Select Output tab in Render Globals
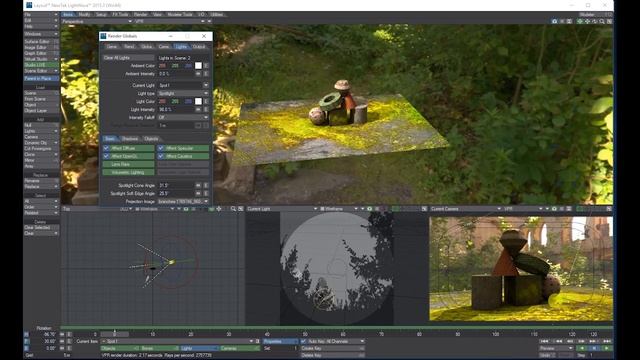 199,47
